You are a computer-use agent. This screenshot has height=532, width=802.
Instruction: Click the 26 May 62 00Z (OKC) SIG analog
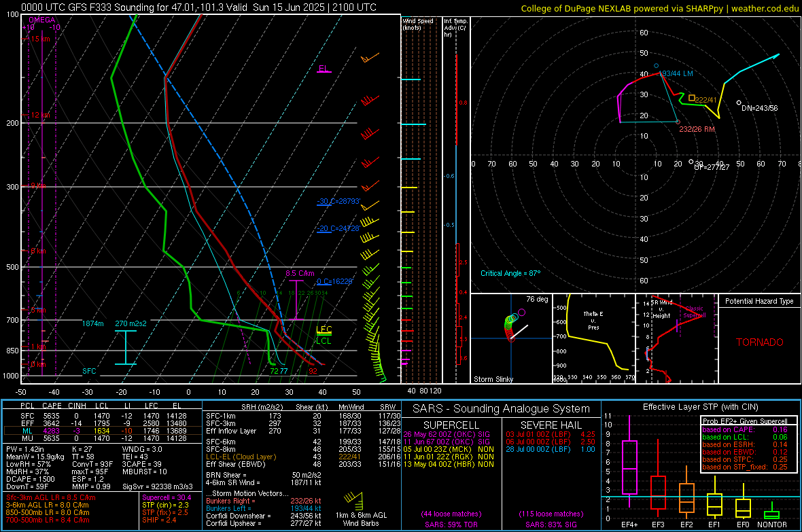[x=447, y=434]
